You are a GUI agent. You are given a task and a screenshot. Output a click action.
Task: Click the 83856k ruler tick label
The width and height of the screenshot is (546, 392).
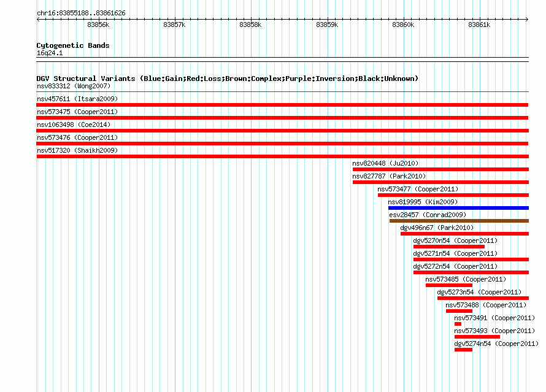coord(98,25)
